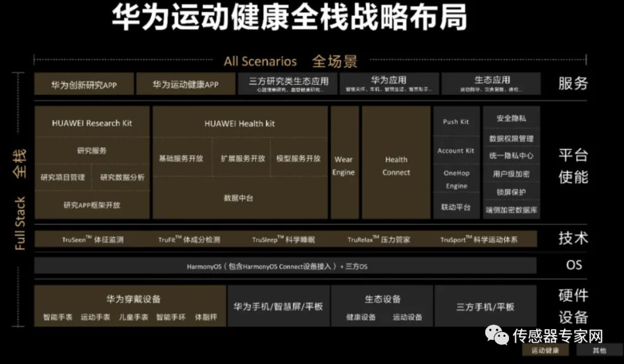The height and width of the screenshot is (364, 624).
Task: Select "HUAWEI Research Kit" header
Action: coord(92,123)
